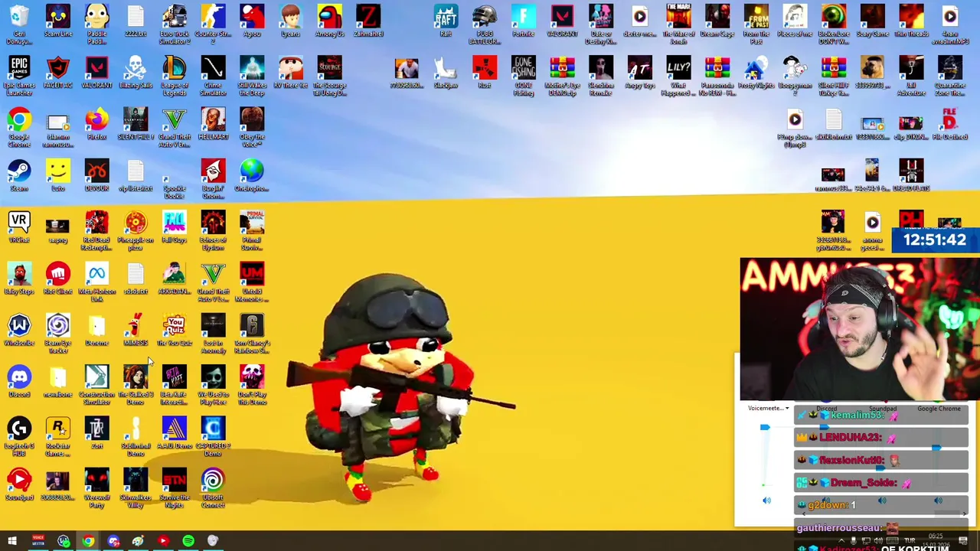980x551 pixels.
Task: Open Google Chrome desktop shortcut
Action: click(19, 127)
